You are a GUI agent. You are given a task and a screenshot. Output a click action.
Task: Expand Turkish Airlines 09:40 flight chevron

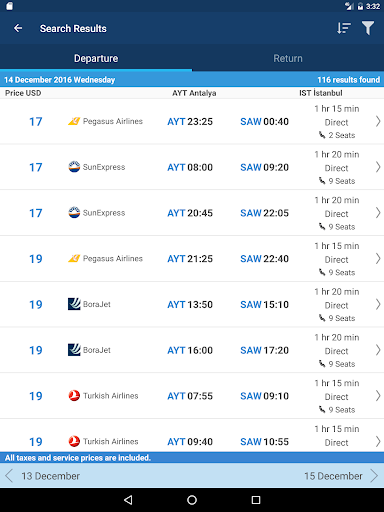tap(378, 441)
